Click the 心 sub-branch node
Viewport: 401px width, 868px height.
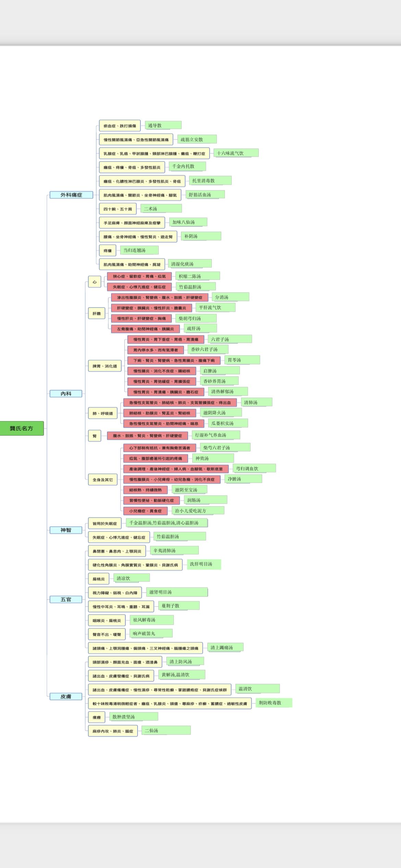(95, 282)
